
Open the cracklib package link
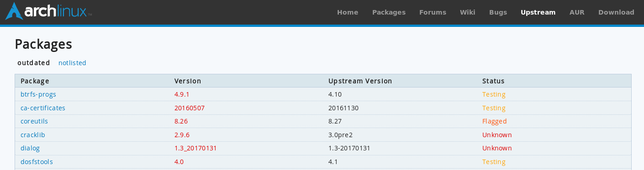(x=33, y=135)
